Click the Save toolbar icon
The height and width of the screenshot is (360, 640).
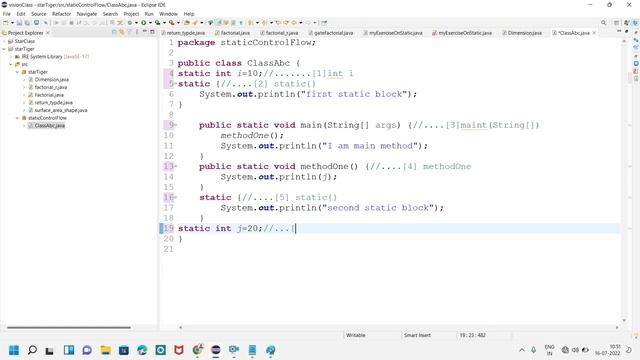[x=19, y=23]
